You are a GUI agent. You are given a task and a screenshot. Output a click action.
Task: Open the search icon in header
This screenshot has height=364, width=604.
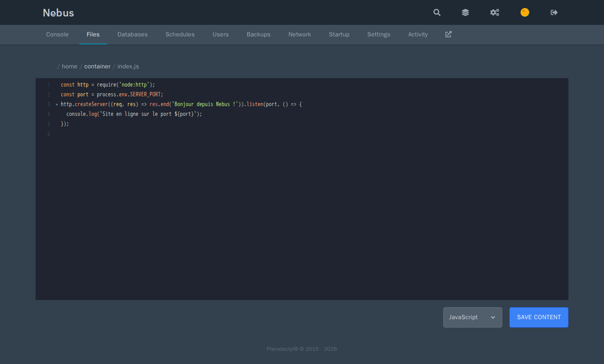tap(437, 12)
